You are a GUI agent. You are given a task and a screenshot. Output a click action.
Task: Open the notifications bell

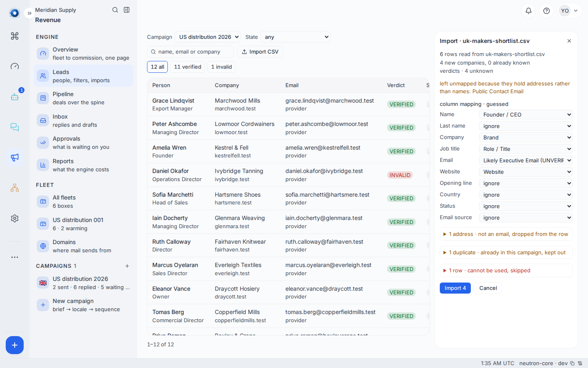528,11
